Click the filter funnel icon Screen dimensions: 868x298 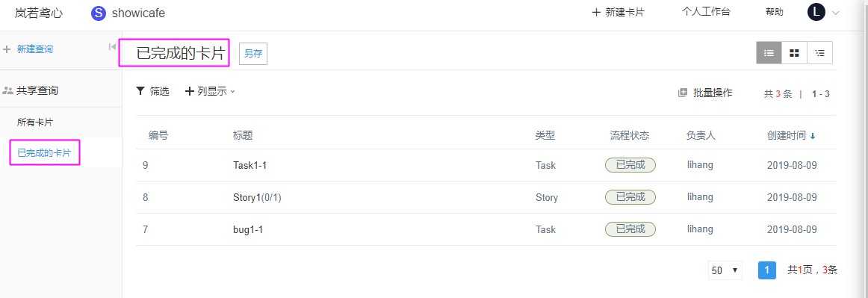pos(140,91)
